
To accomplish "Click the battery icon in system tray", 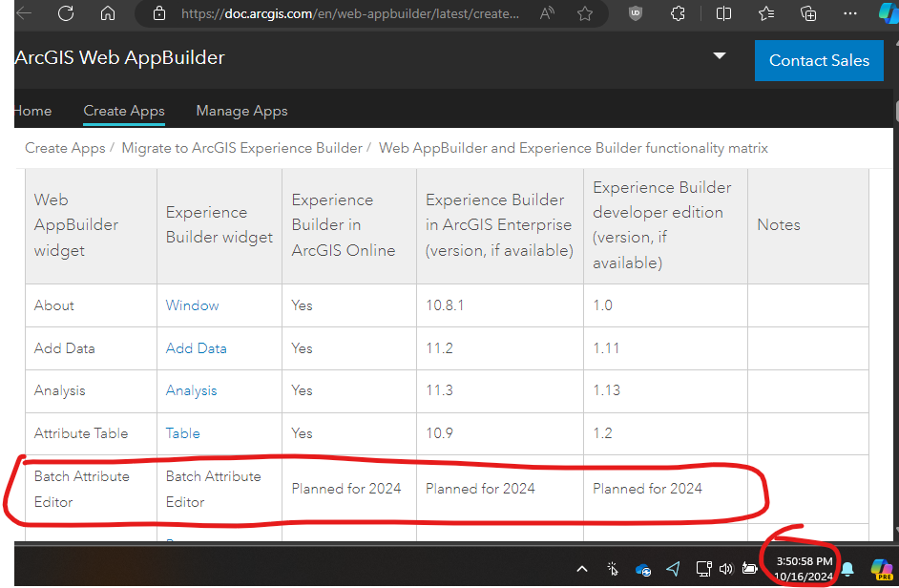I will (750, 569).
